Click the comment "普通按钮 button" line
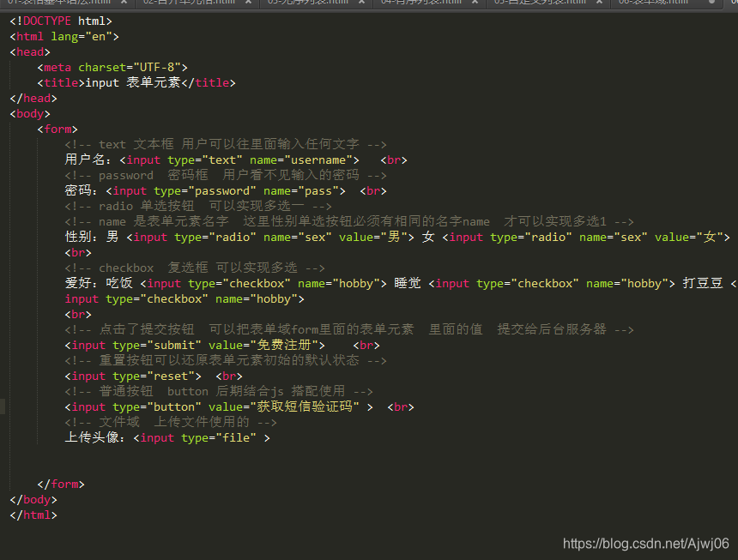Viewport: 738px width, 560px height. pyautogui.click(x=219, y=392)
